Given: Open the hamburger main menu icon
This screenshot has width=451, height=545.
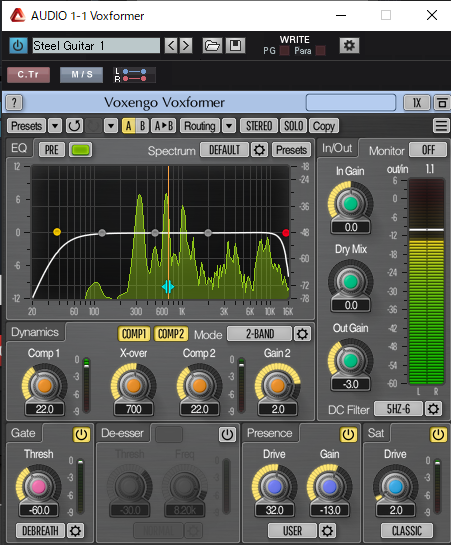Looking at the screenshot, I should click(441, 126).
